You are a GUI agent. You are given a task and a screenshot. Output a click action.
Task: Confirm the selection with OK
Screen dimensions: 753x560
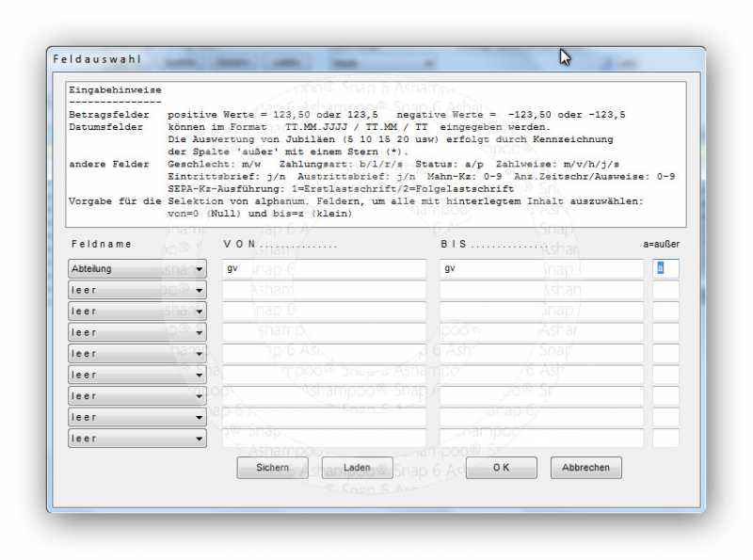(x=501, y=468)
